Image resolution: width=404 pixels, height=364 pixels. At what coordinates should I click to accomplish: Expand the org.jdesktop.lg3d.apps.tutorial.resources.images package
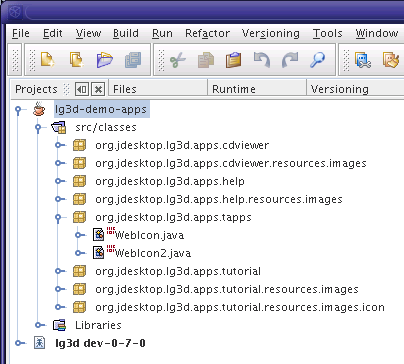click(x=59, y=289)
